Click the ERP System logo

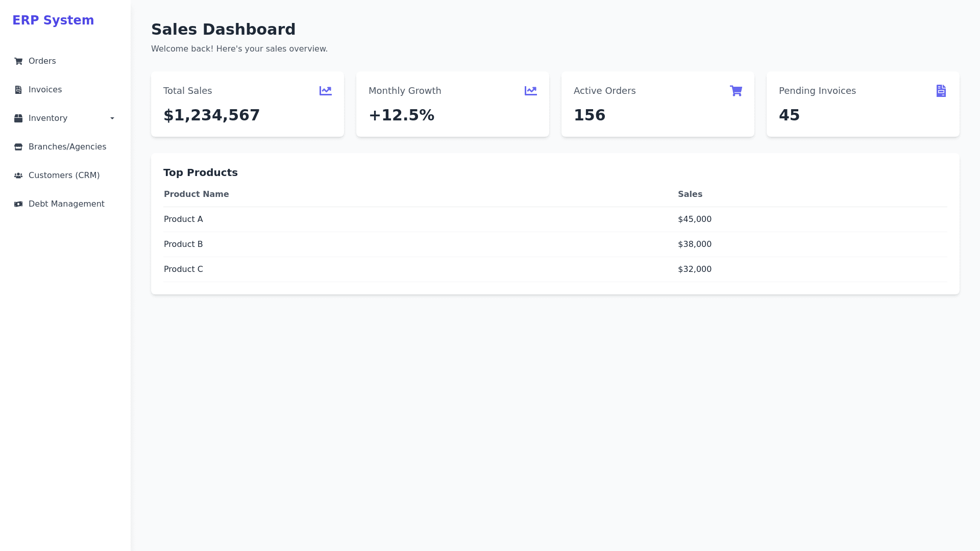(x=53, y=20)
